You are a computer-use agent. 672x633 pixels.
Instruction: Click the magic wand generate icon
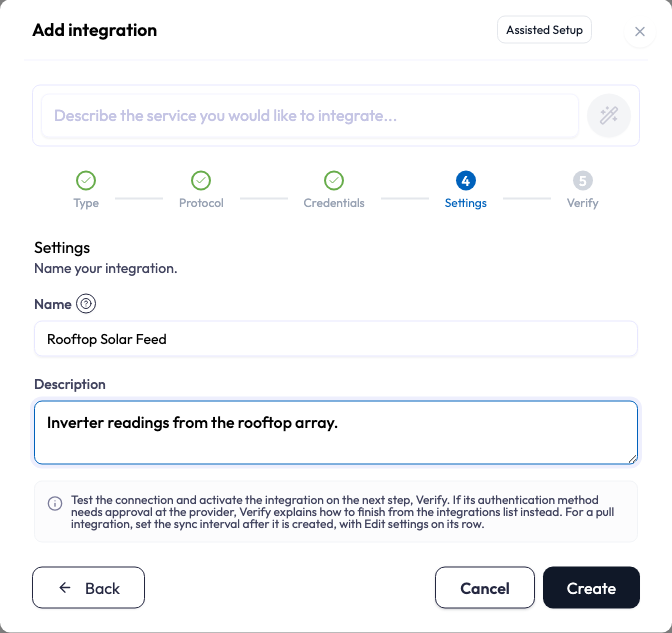tap(609, 116)
